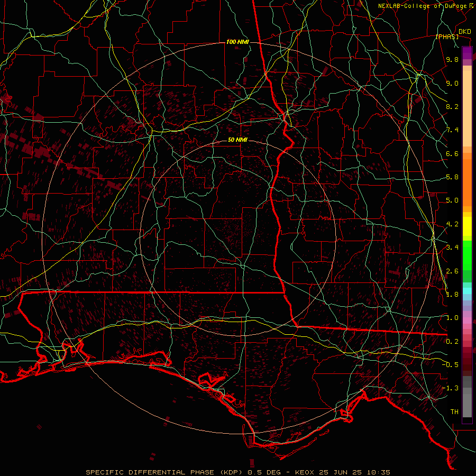Click the TH label on the color scale
The image size is (476, 476).
pyautogui.click(x=454, y=412)
